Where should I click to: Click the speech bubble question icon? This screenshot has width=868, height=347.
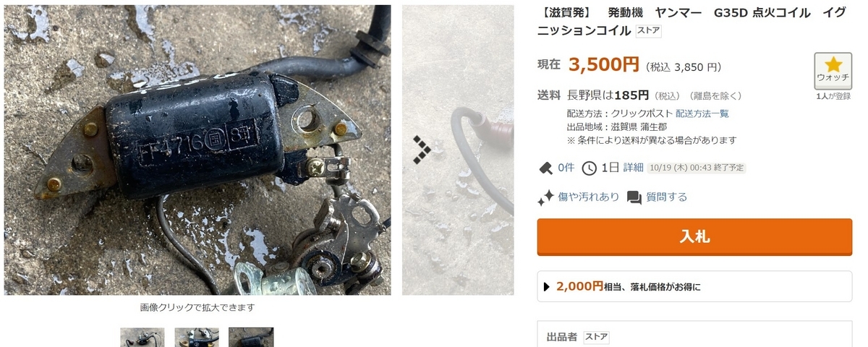coord(634,197)
